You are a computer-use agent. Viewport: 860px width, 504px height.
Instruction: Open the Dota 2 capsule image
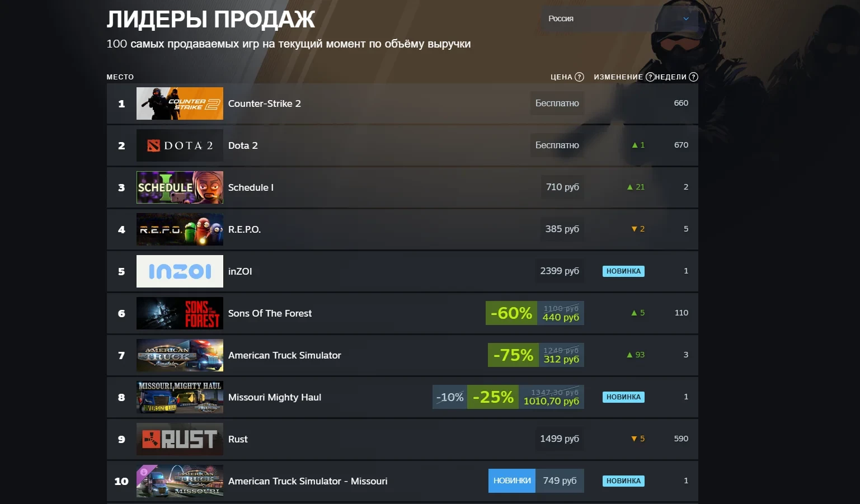[x=180, y=145]
